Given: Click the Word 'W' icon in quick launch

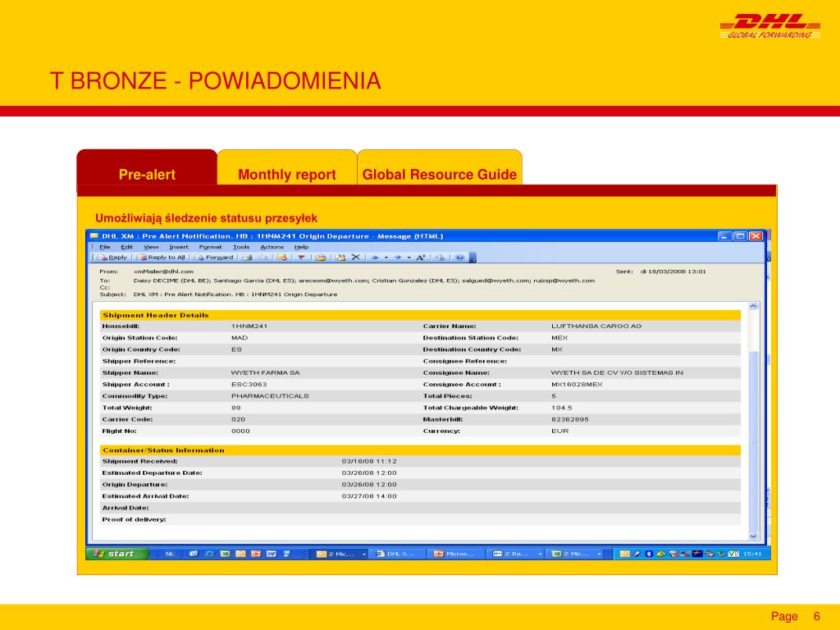Looking at the screenshot, I should coord(272,554).
